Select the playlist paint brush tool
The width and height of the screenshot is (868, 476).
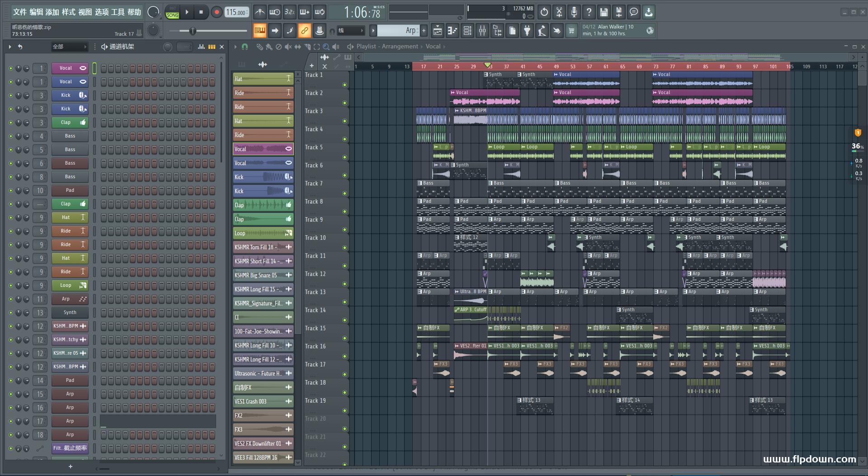(x=269, y=47)
